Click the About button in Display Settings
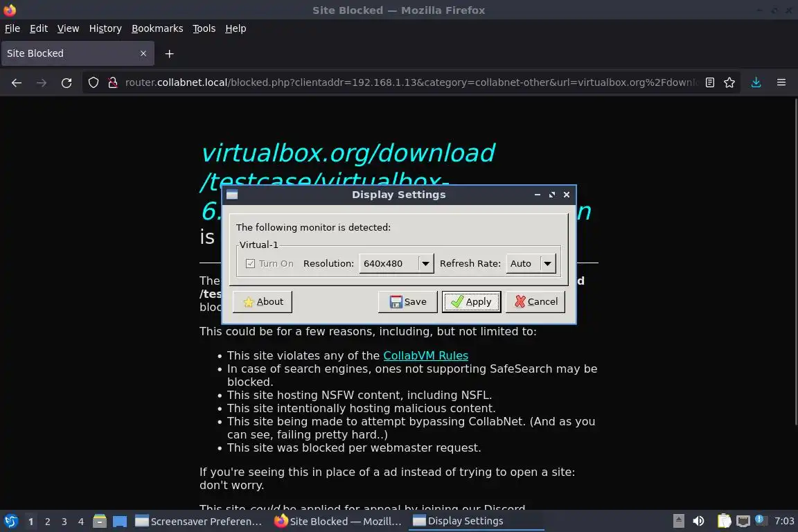This screenshot has height=532, width=798. click(x=262, y=302)
